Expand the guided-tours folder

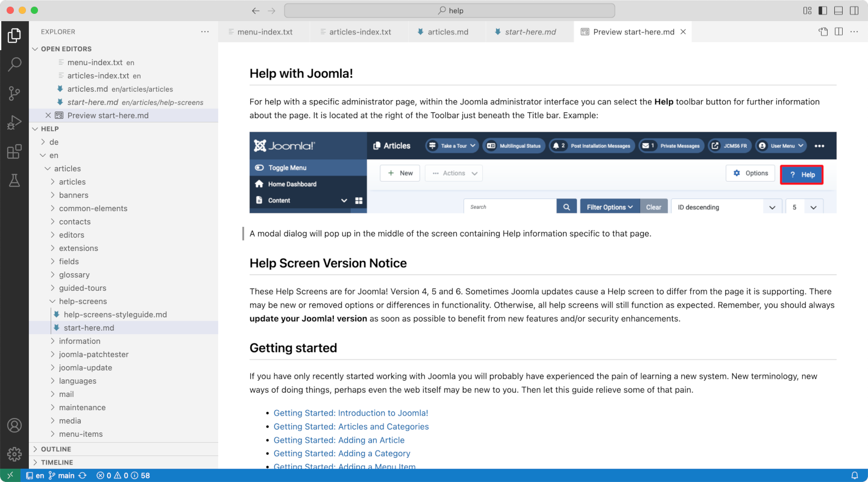tap(83, 288)
